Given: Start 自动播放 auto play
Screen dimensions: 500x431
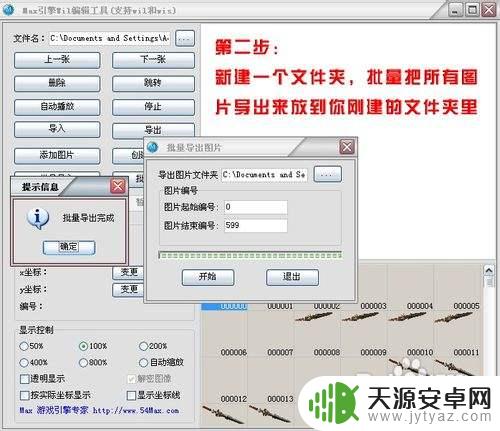Looking at the screenshot, I should pyautogui.click(x=57, y=107).
